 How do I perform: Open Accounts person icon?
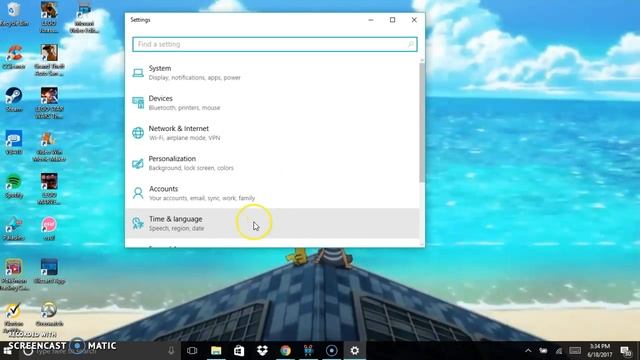[138, 193]
